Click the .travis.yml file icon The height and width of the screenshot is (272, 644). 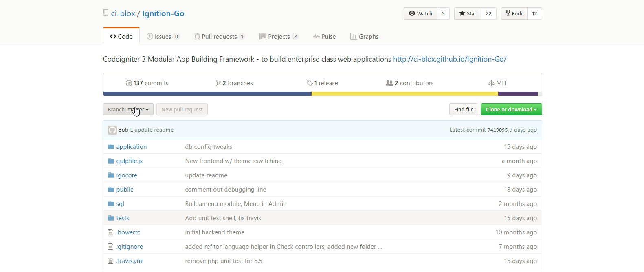click(x=110, y=261)
